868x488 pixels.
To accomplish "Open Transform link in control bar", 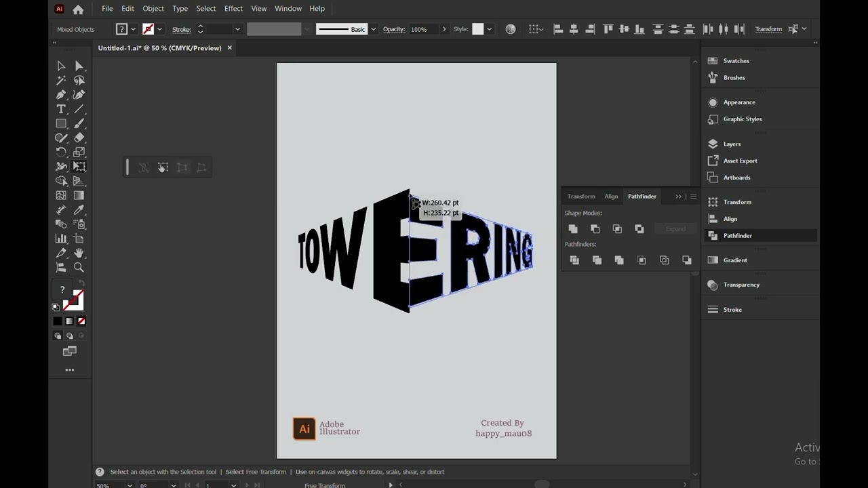I will pos(768,29).
